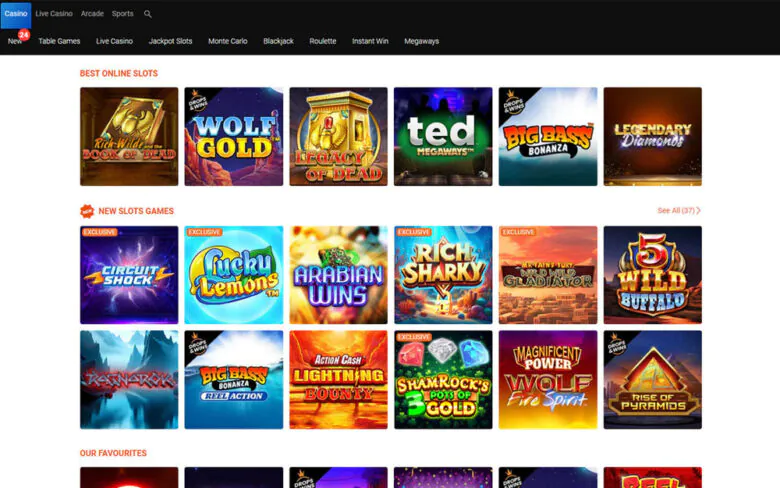Image resolution: width=780 pixels, height=488 pixels.
Task: Click the Our Favourites heading
Action: pos(113,453)
